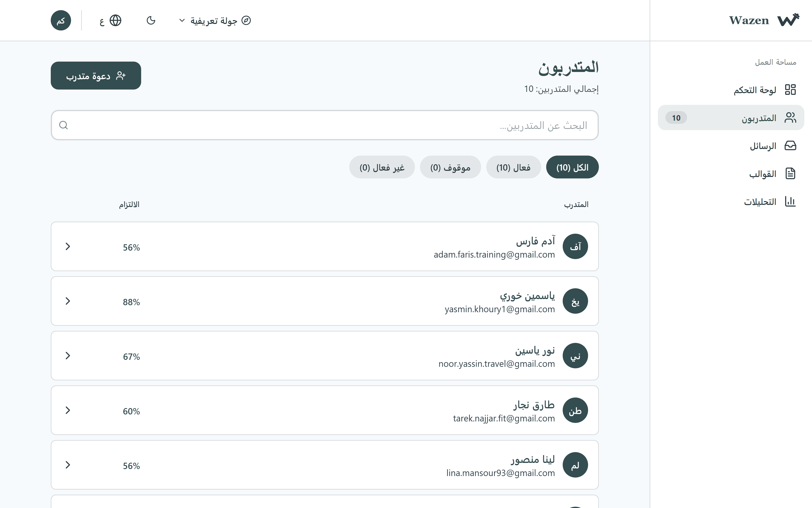Go to الرسائل menu item
The height and width of the screenshot is (508, 812).
click(x=731, y=146)
